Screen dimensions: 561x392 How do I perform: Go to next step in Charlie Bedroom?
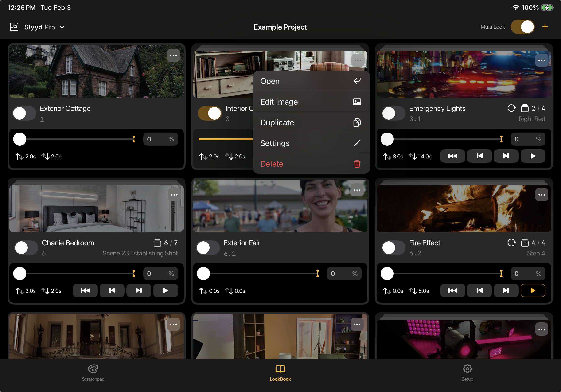click(139, 290)
